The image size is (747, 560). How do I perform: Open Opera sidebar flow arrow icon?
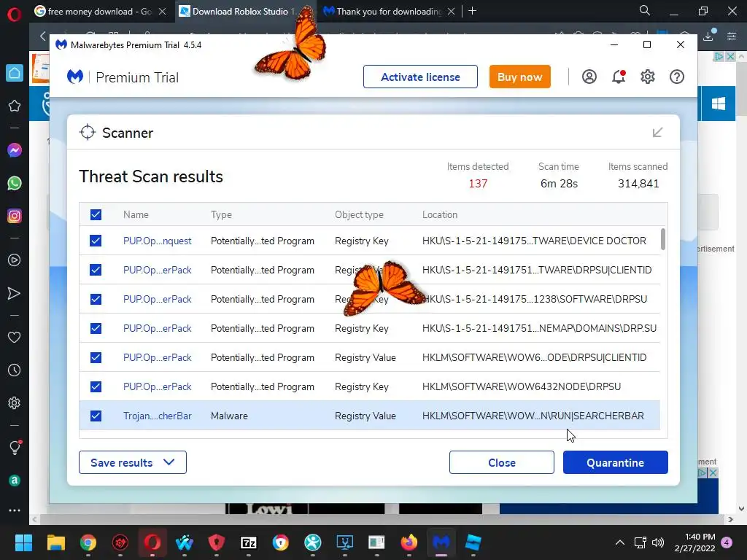point(15,293)
